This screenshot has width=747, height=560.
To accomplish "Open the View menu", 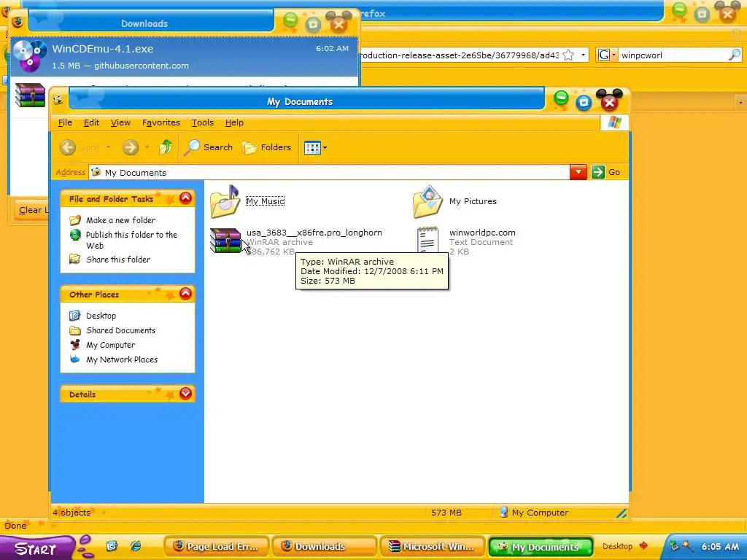I will tap(120, 122).
